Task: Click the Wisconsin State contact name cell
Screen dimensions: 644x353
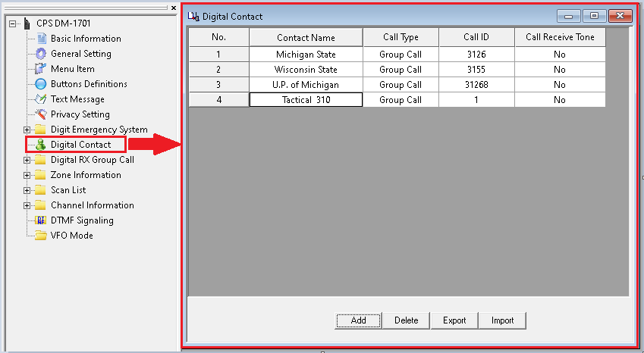Action: pos(306,70)
